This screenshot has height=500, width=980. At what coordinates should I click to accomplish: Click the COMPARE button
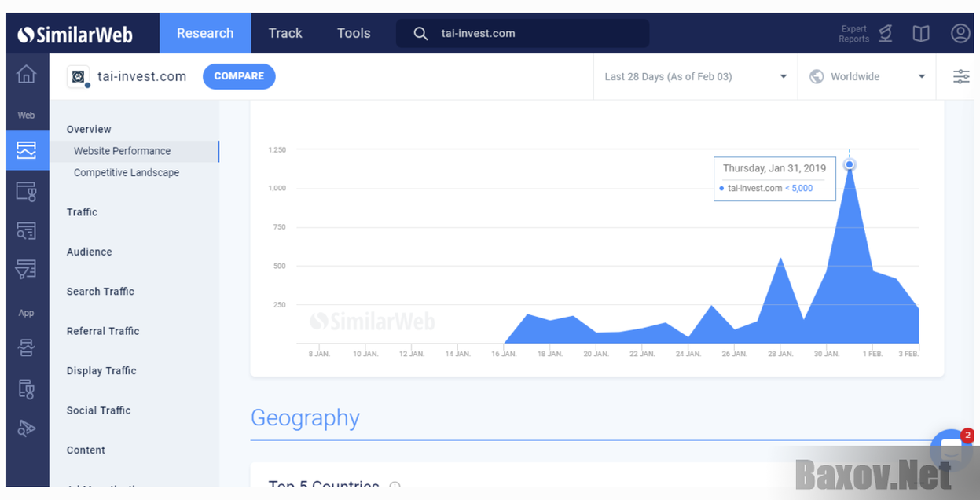239,76
